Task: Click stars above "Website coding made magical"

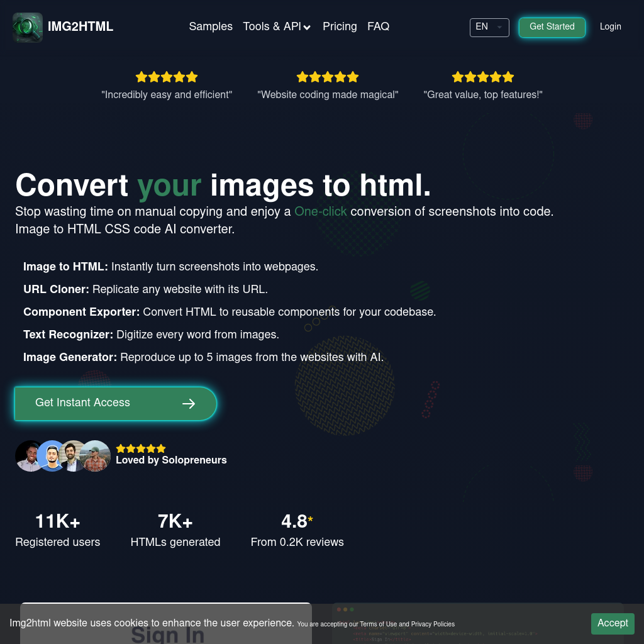Action: 327,77
